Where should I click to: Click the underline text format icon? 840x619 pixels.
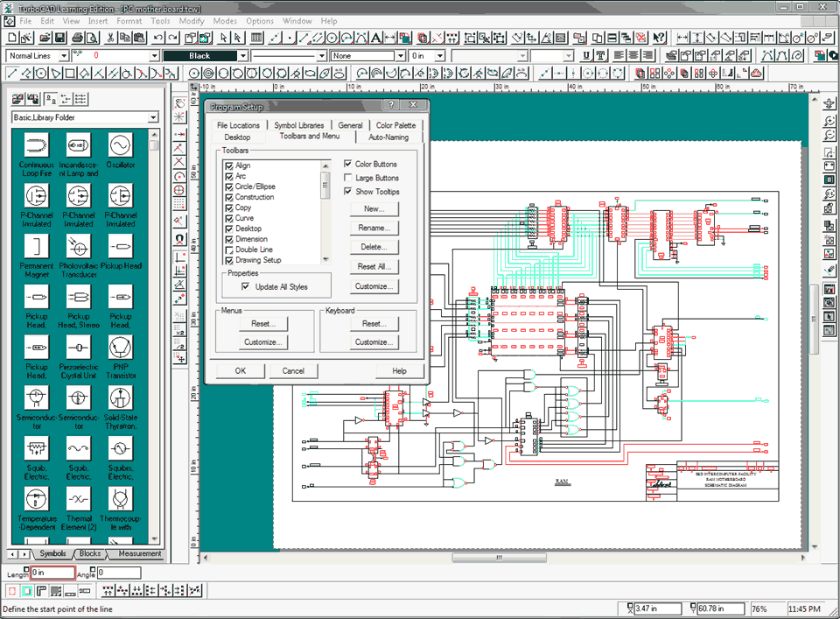pyautogui.click(x=588, y=56)
